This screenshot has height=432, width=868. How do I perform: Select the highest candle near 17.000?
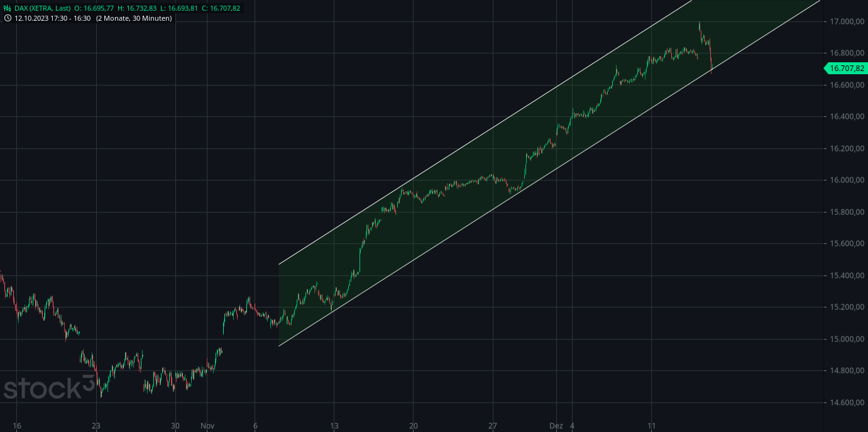click(x=699, y=27)
